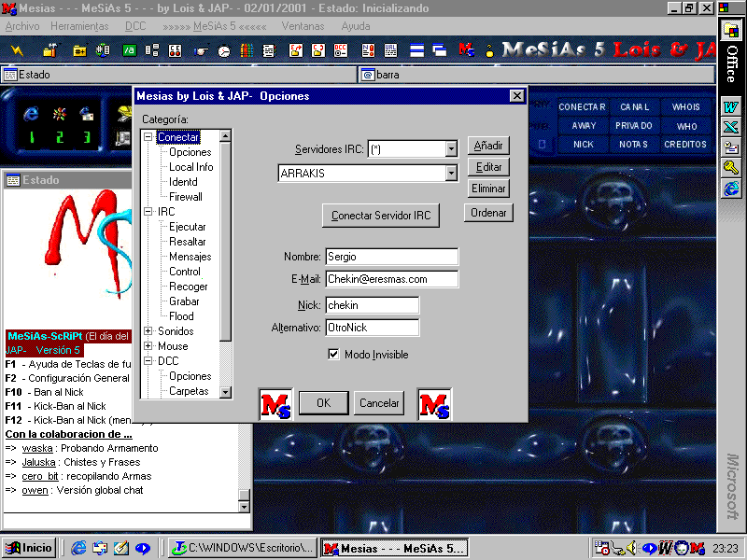Viewport: 747px width, 560px height.
Task: Click the Cancelar button
Action: coord(379,403)
